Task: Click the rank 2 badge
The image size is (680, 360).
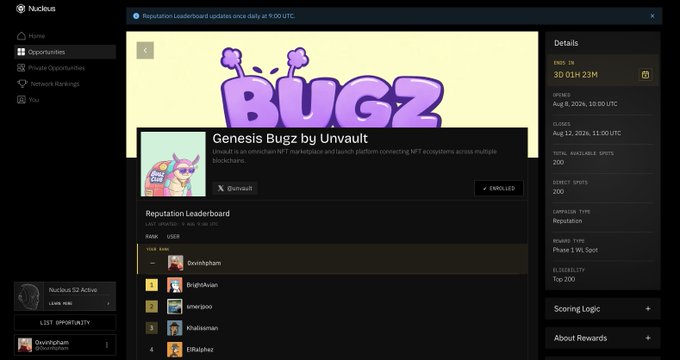Action: [x=151, y=307]
